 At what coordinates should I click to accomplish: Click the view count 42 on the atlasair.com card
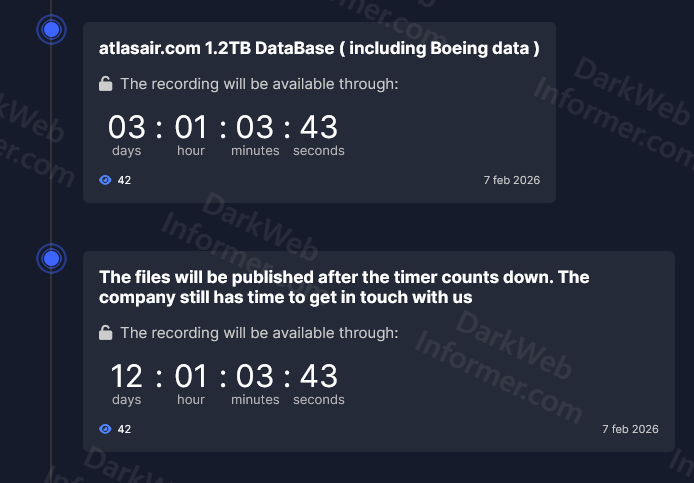coord(124,180)
